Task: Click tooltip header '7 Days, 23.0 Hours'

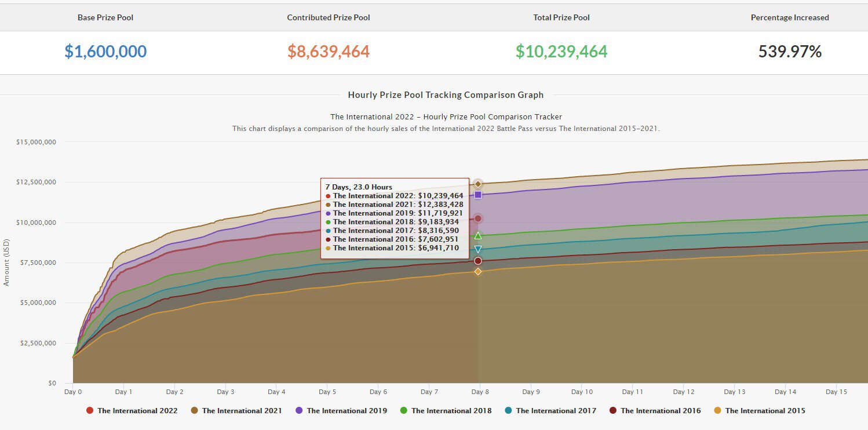Action: click(359, 187)
